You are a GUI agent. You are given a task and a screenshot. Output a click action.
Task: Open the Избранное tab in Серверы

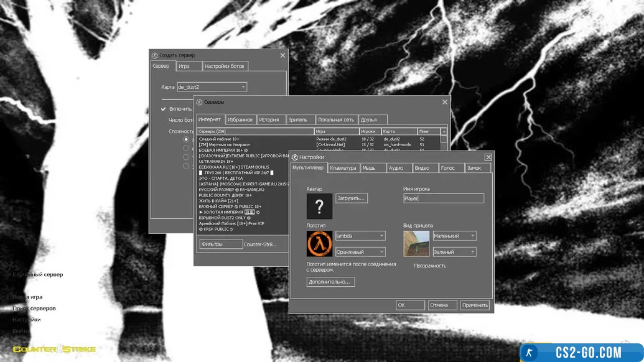240,119
